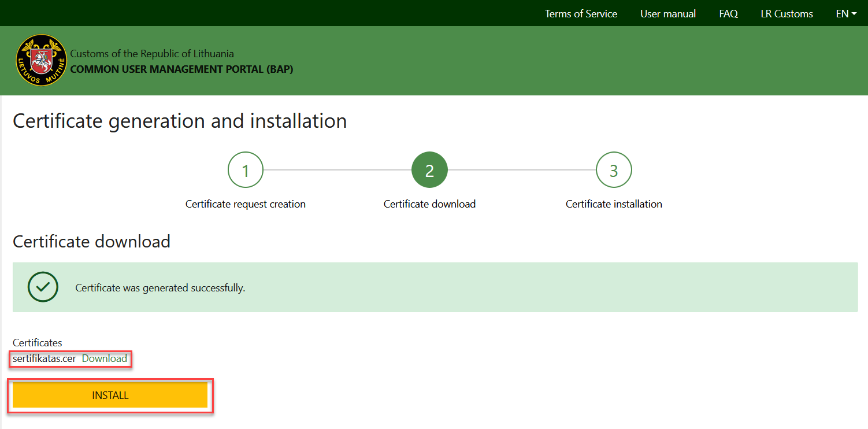This screenshot has height=429, width=868.
Task: Click the 'Certificate generation and installation' heading
Action: (180, 121)
